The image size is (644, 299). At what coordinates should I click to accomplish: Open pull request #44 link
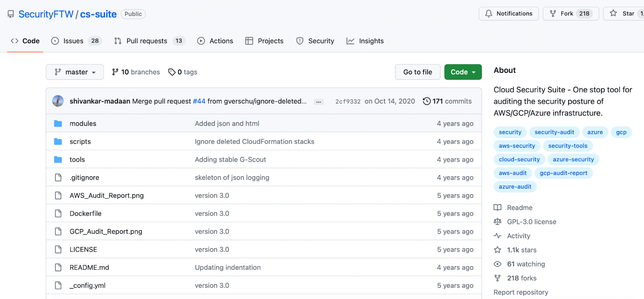pyautogui.click(x=199, y=101)
